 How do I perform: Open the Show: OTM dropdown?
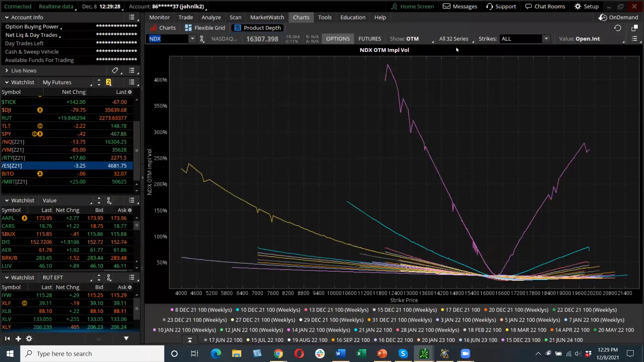412,39
